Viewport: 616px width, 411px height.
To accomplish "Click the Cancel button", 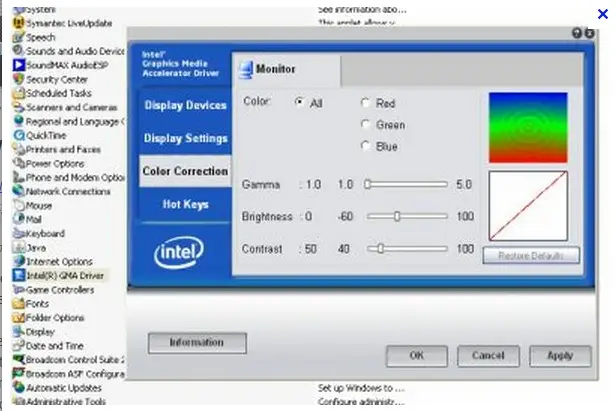I will tap(488, 356).
